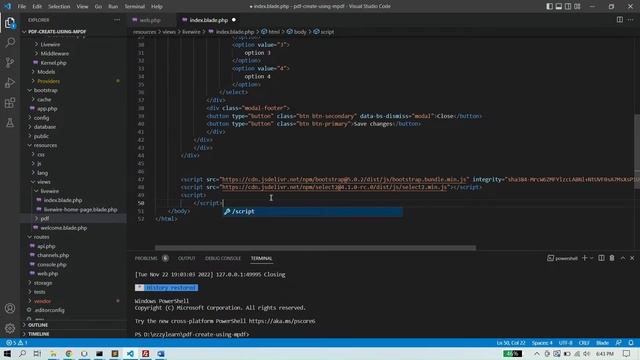
Task: Click the Explorer more actions ellipsis
Action: pyautogui.click(x=117, y=20)
